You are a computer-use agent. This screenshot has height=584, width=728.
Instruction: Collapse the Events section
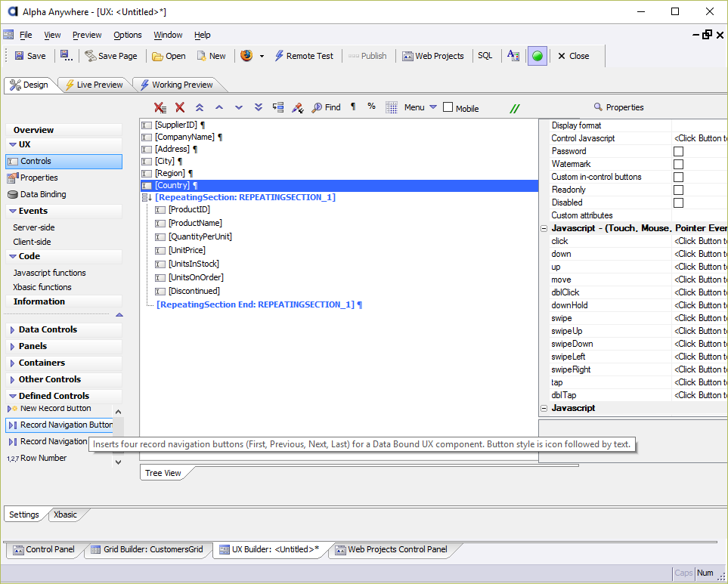[13, 211]
